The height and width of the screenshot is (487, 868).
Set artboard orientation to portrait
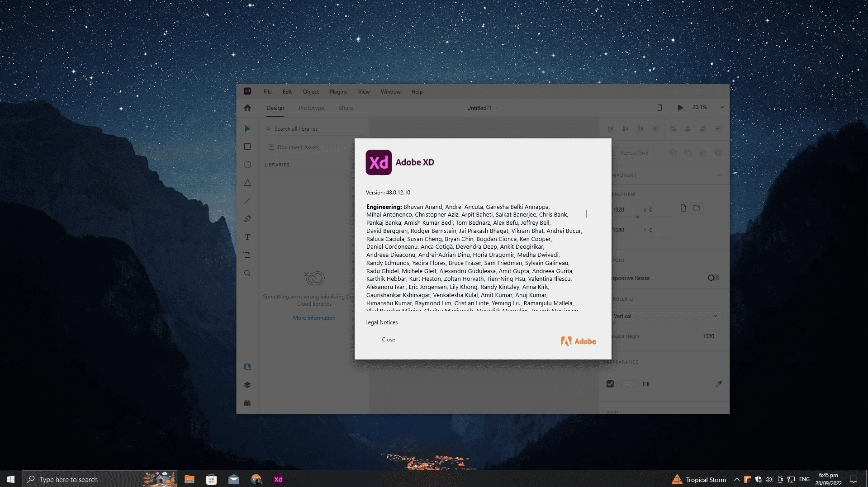[x=683, y=208]
